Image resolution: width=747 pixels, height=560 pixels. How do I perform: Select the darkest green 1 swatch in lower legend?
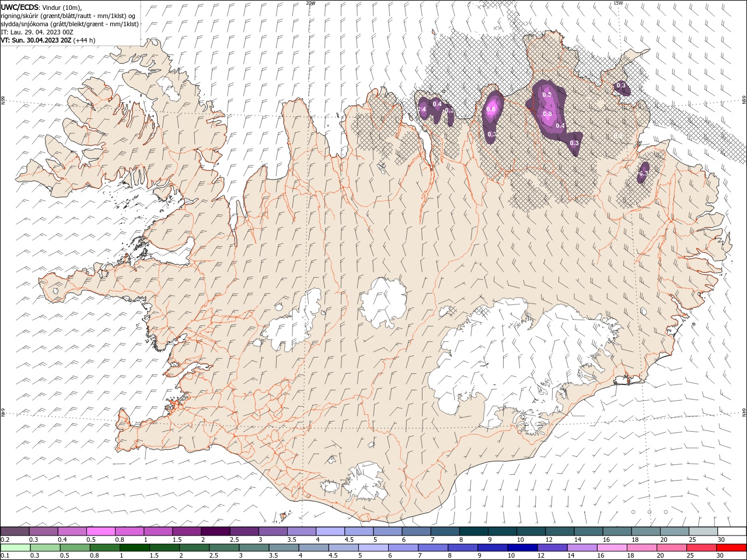(135, 548)
